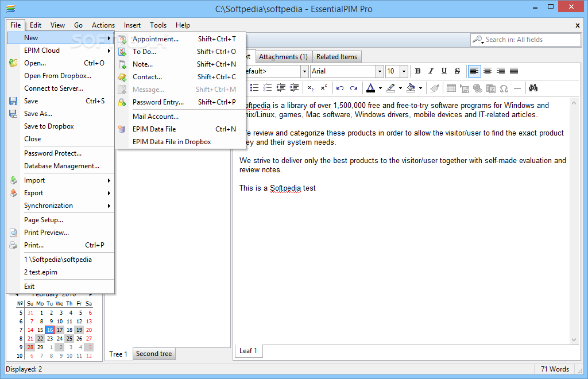Insert a bulleted list
Image resolution: width=588 pixels, height=379 pixels.
point(254,88)
